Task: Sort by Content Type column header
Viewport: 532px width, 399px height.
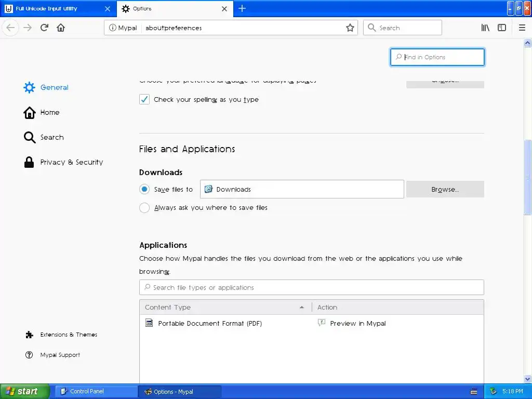Action: [225, 308]
